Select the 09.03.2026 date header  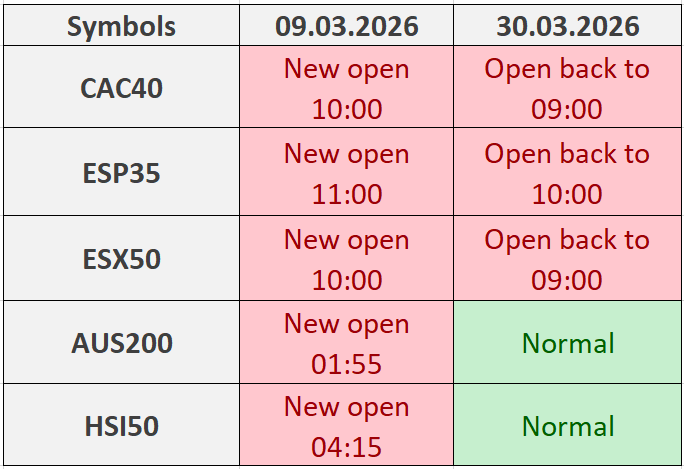[346, 26]
